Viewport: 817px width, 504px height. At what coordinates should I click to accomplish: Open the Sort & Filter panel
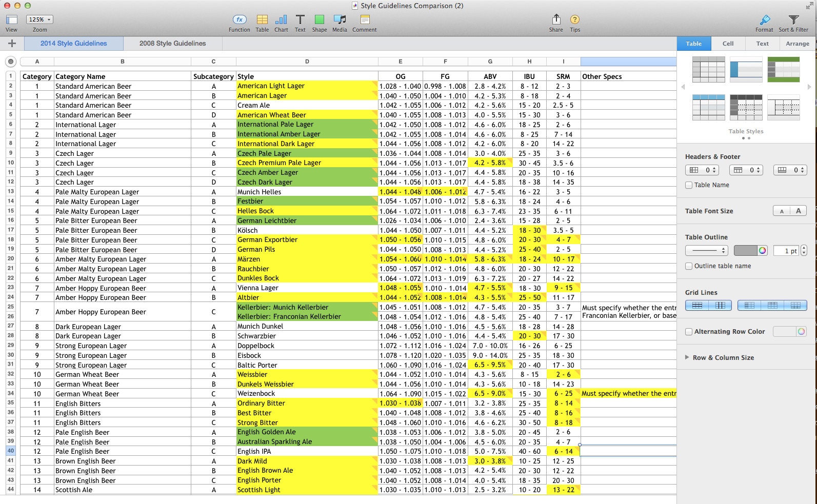(793, 21)
